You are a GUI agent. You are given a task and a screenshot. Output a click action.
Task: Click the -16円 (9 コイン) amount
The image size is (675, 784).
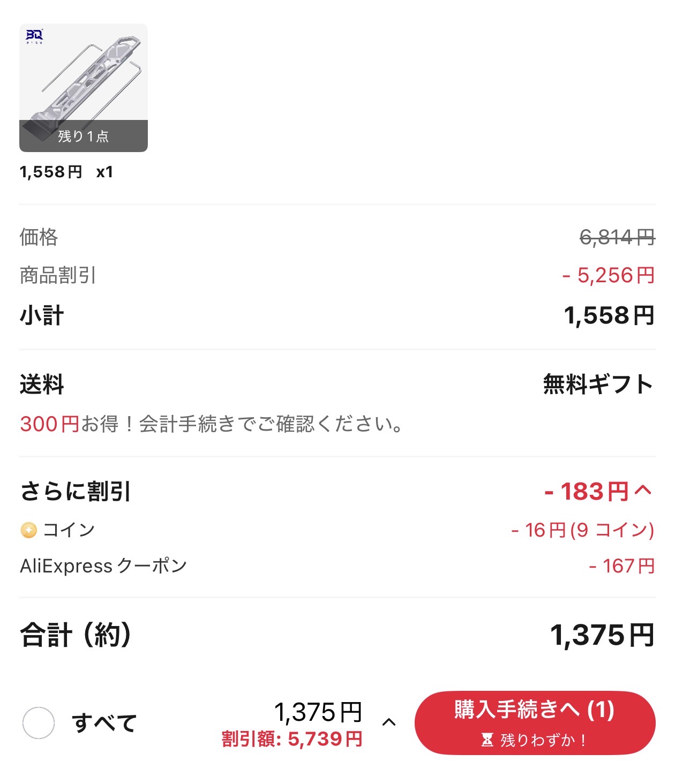(x=582, y=530)
